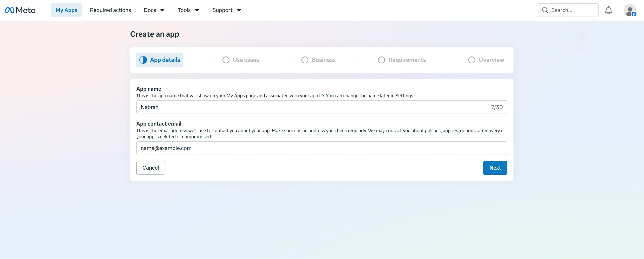Click the App name label
This screenshot has height=259, width=644.
tap(149, 89)
